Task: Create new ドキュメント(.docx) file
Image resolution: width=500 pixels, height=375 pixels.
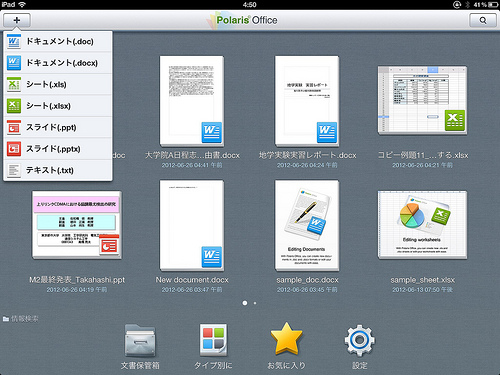Action: point(58,63)
